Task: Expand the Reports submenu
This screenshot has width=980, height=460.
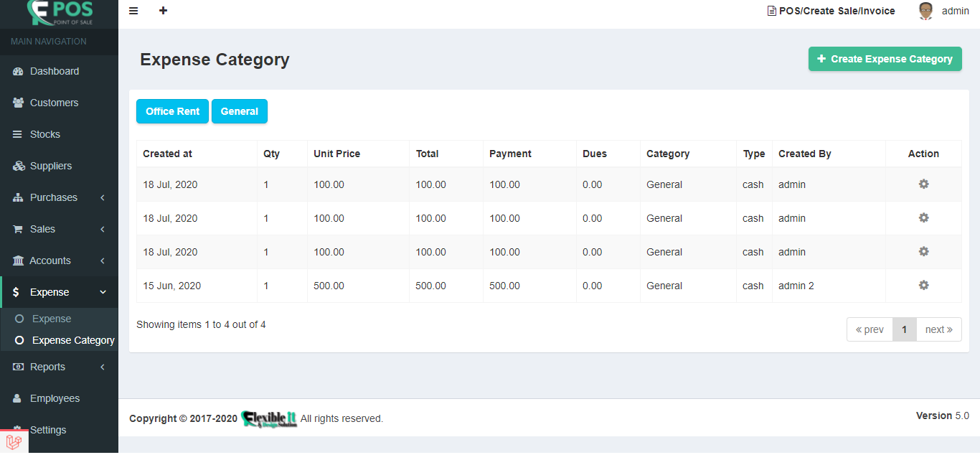Action: click(102, 366)
